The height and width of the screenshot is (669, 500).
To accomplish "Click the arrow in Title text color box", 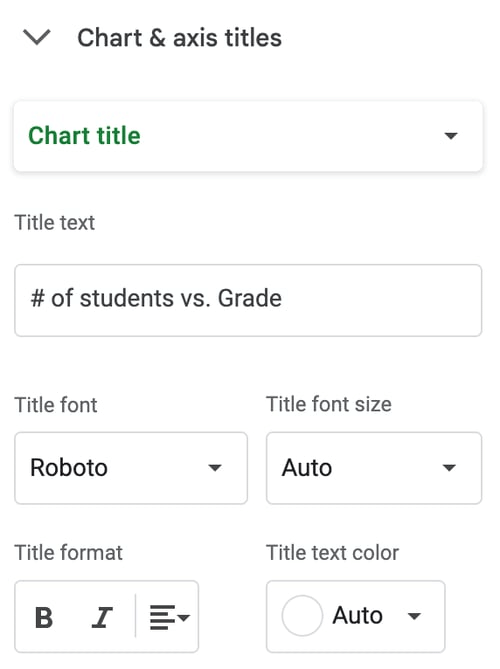I will pyautogui.click(x=414, y=616).
